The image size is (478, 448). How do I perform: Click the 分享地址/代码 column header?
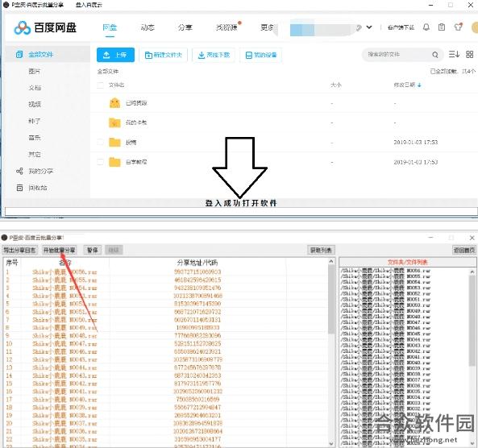coord(197,263)
